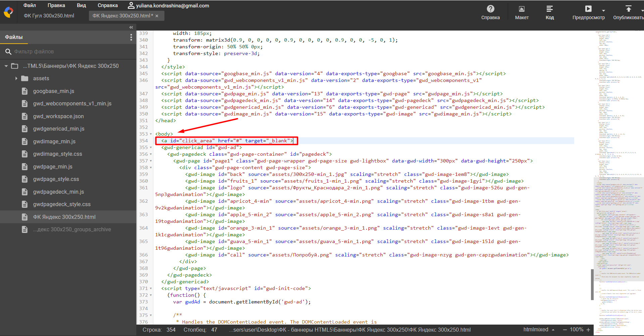Viewport: 644px width, 336px height.
Task: Start Предпросмотр preview
Action: point(588,12)
